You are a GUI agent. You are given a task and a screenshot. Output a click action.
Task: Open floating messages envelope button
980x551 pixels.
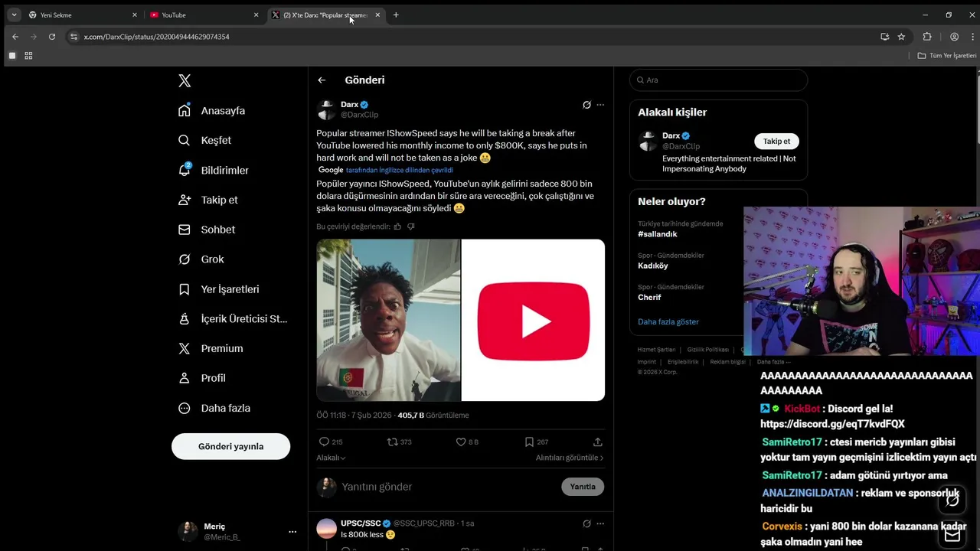click(x=952, y=535)
